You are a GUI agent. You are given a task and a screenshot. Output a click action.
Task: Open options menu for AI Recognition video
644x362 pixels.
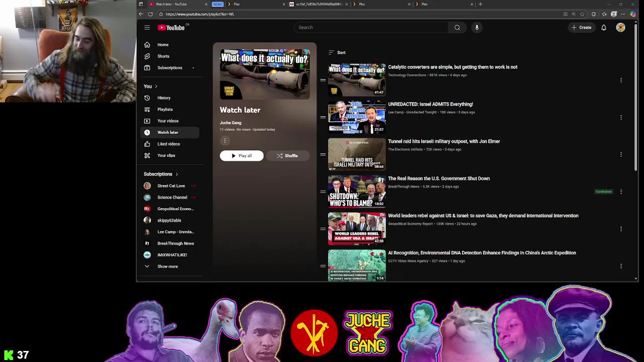coord(621,266)
